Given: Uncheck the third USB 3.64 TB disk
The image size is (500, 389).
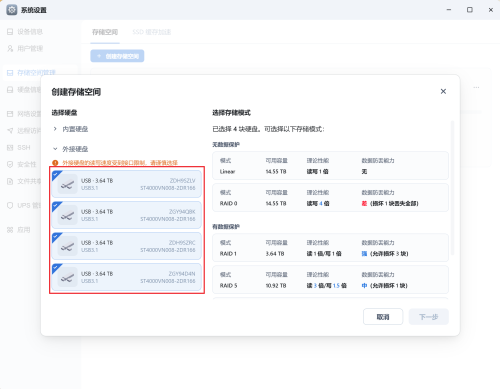Looking at the screenshot, I should pos(126,246).
